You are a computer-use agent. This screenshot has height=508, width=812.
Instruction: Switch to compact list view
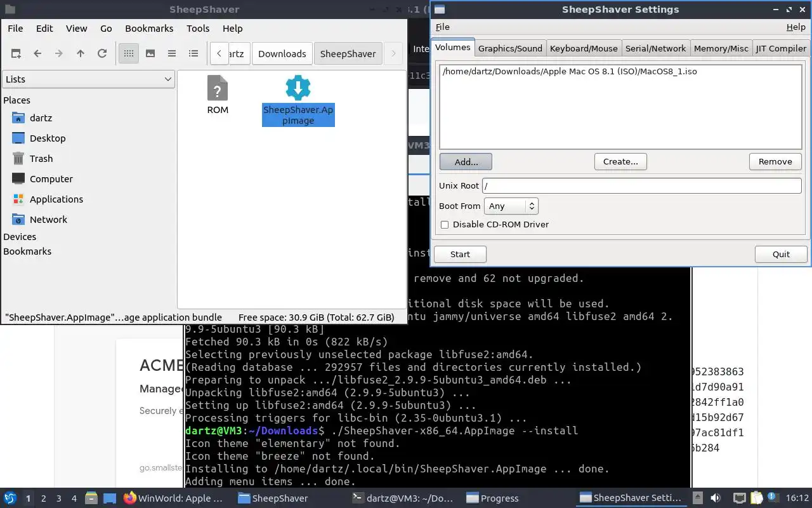[172, 54]
